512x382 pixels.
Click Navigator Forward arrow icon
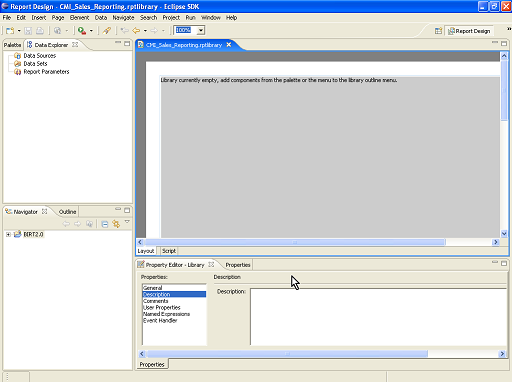(77, 224)
